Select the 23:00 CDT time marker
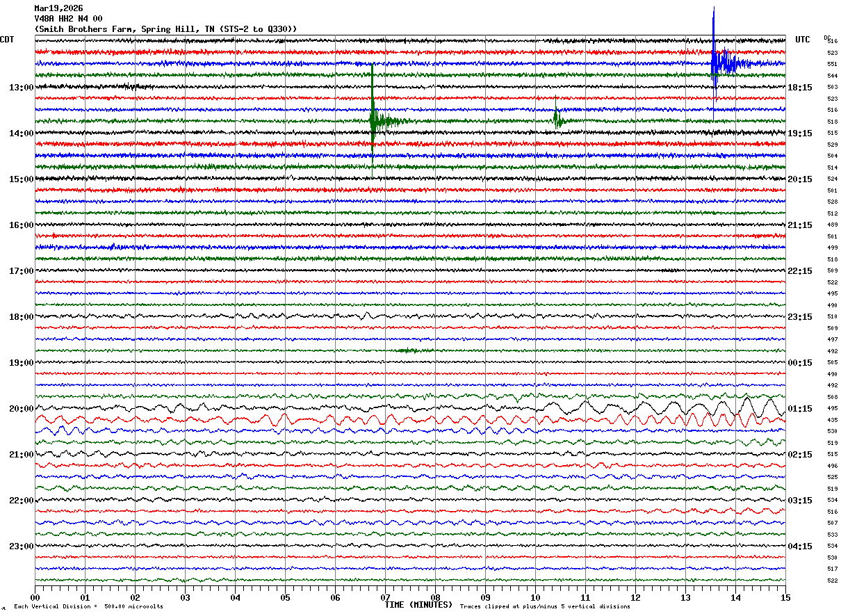841x616 pixels. 21,546
